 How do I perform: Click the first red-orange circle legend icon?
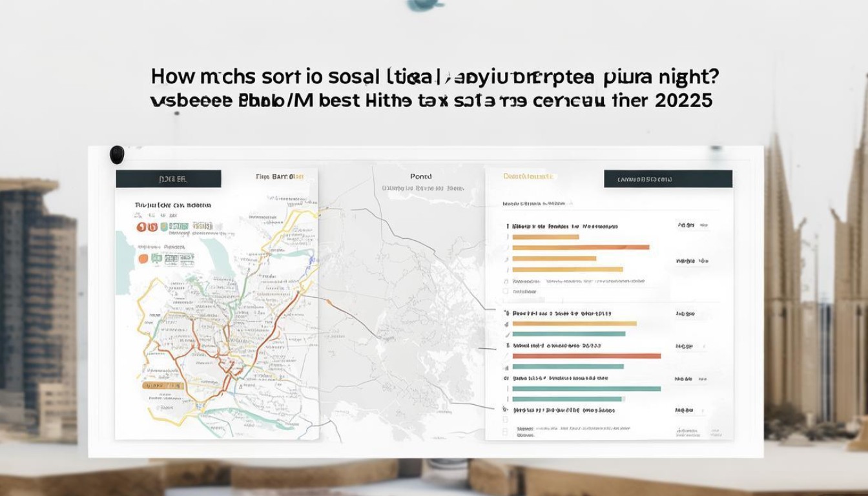coord(141,227)
